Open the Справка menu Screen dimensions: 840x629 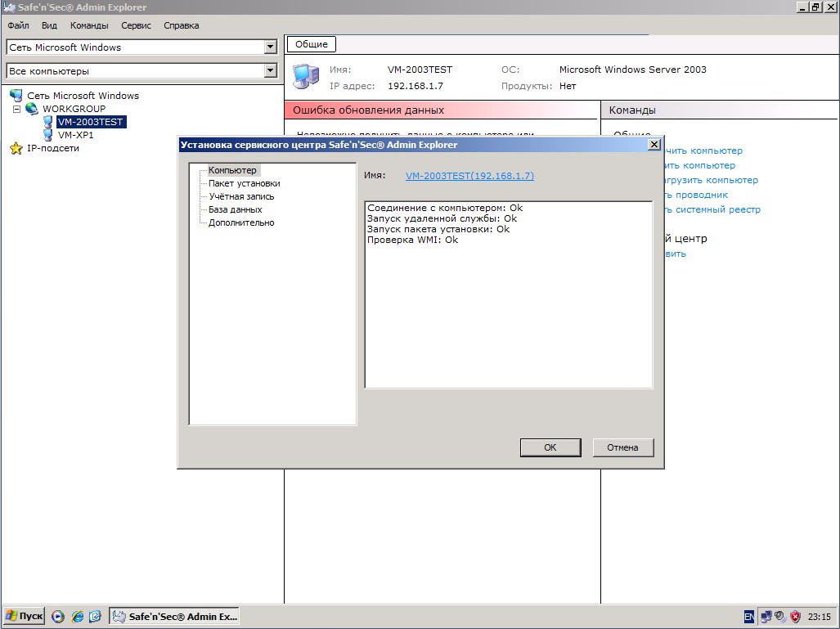pyautogui.click(x=181, y=25)
